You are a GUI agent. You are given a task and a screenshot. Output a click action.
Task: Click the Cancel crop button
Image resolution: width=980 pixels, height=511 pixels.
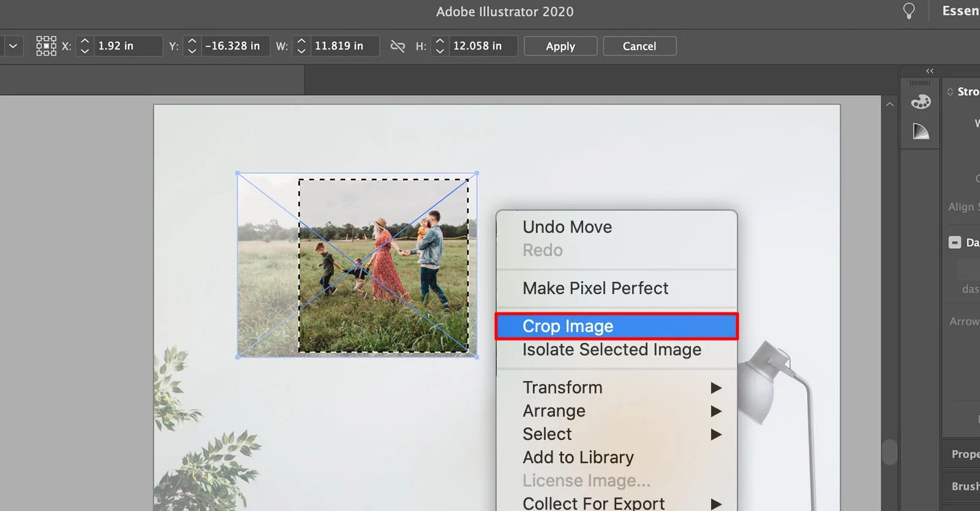click(639, 46)
